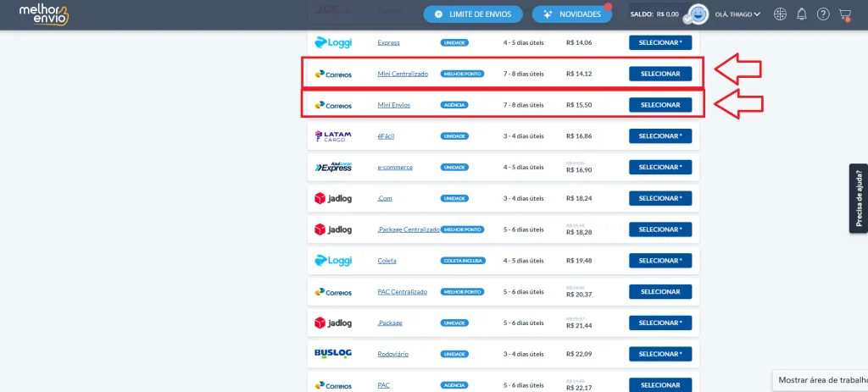Click the Buslog logo

333,353
